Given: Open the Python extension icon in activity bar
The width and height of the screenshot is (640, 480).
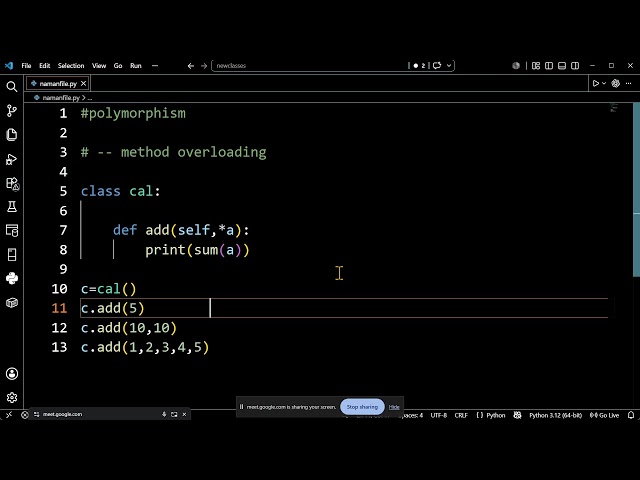Looking at the screenshot, I should [x=11, y=278].
